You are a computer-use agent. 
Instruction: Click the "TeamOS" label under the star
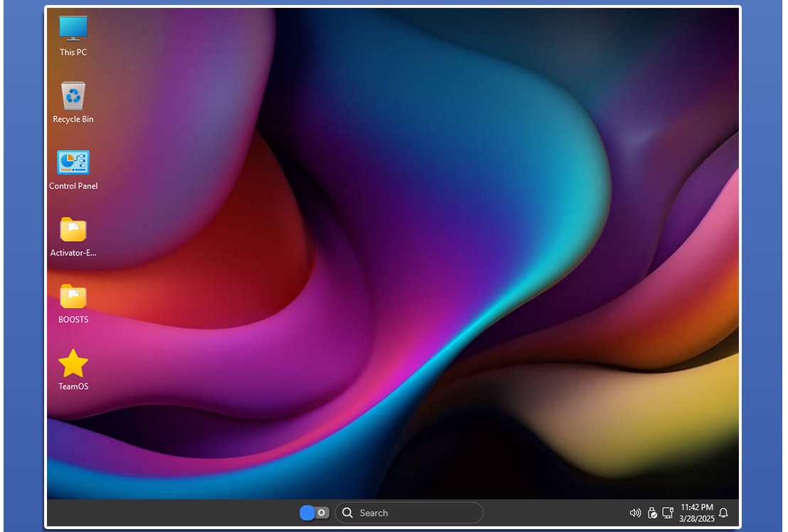(x=73, y=387)
